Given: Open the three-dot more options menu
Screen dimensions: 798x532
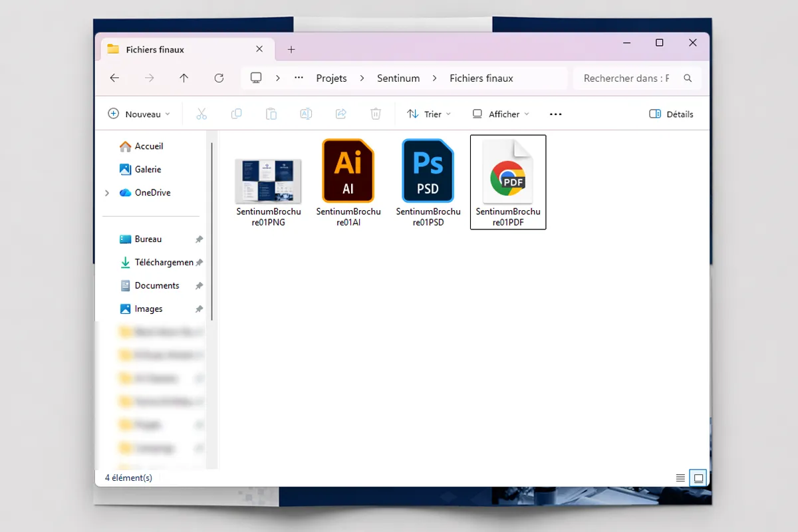Looking at the screenshot, I should [556, 114].
